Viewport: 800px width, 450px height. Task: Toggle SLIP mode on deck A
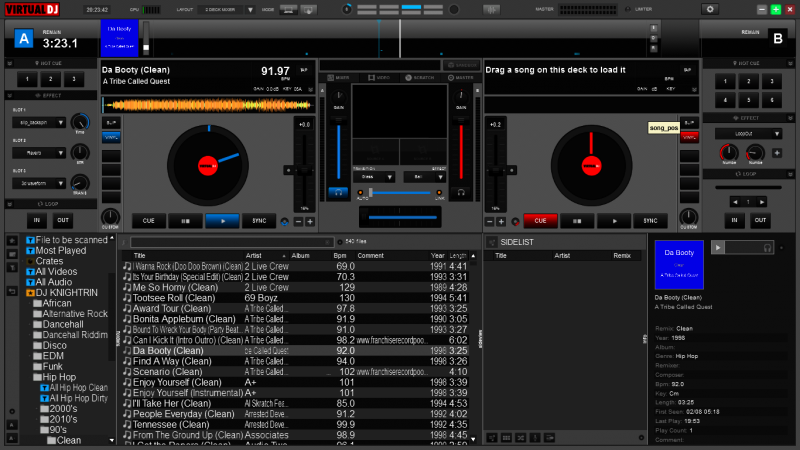point(110,122)
